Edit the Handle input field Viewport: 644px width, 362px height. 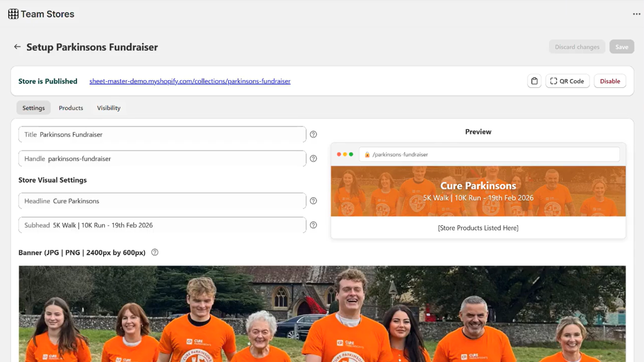pyautogui.click(x=162, y=158)
